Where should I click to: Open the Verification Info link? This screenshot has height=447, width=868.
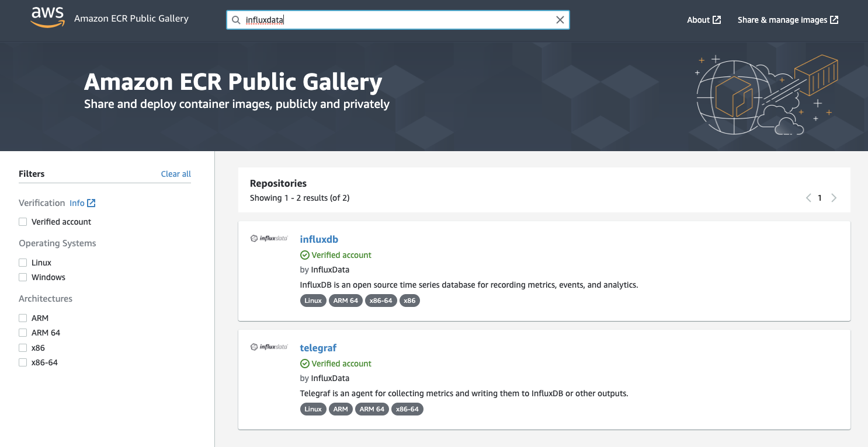coord(82,203)
